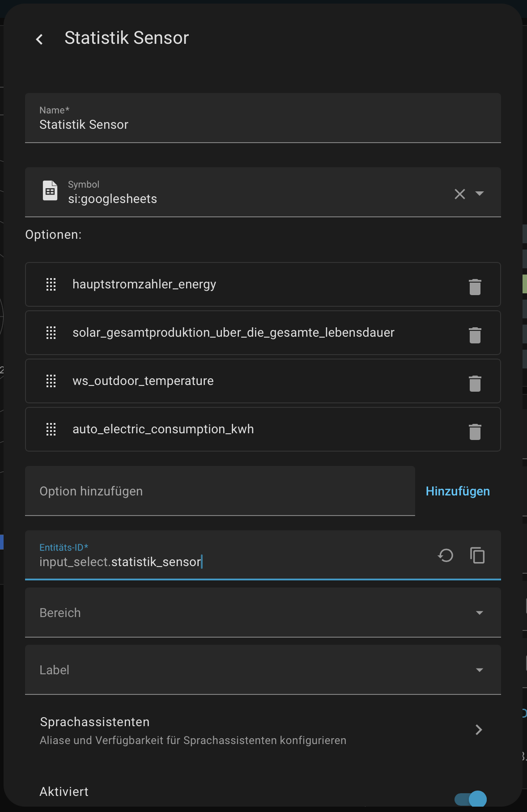Click the Hinzufügen button

(x=458, y=491)
